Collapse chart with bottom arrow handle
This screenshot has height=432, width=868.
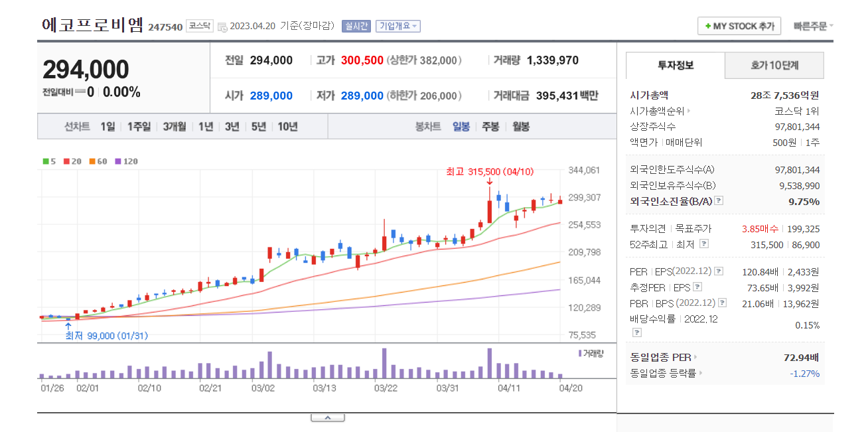(x=328, y=417)
